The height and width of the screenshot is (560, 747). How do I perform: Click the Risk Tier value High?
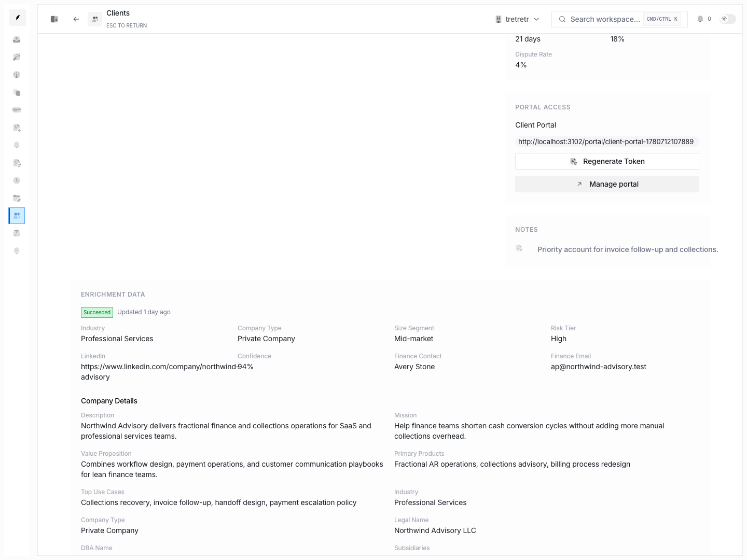[x=559, y=339]
